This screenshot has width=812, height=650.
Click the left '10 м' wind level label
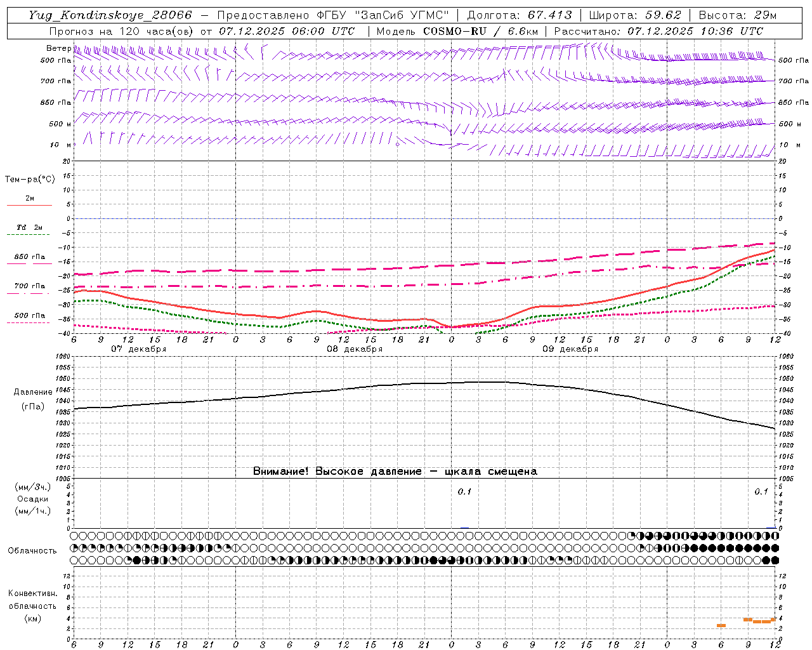[x=60, y=145]
